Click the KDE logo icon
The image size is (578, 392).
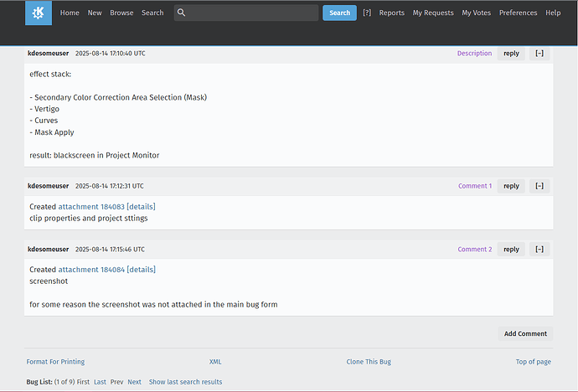click(x=39, y=13)
